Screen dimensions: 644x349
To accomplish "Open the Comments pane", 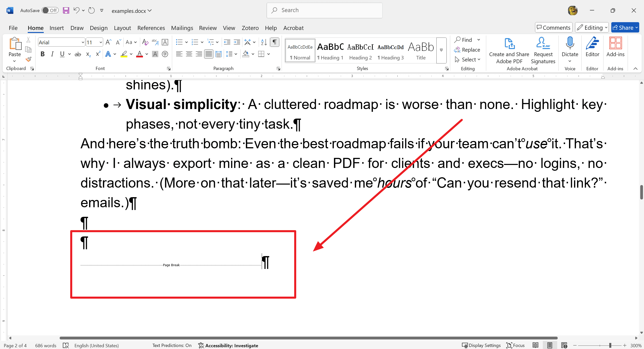I will (x=554, y=27).
